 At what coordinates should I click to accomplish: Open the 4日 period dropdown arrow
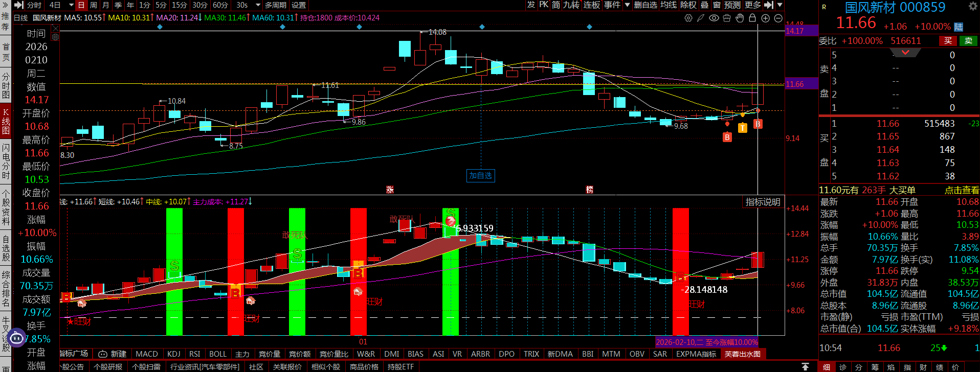click(71, 5)
